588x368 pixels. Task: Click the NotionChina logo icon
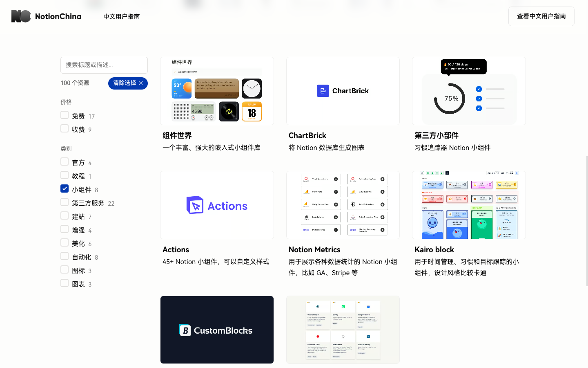pyautogui.click(x=21, y=16)
